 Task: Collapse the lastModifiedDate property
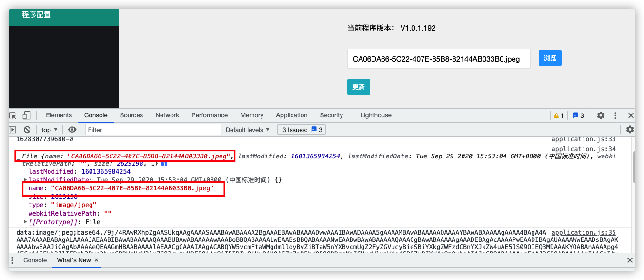25,180
